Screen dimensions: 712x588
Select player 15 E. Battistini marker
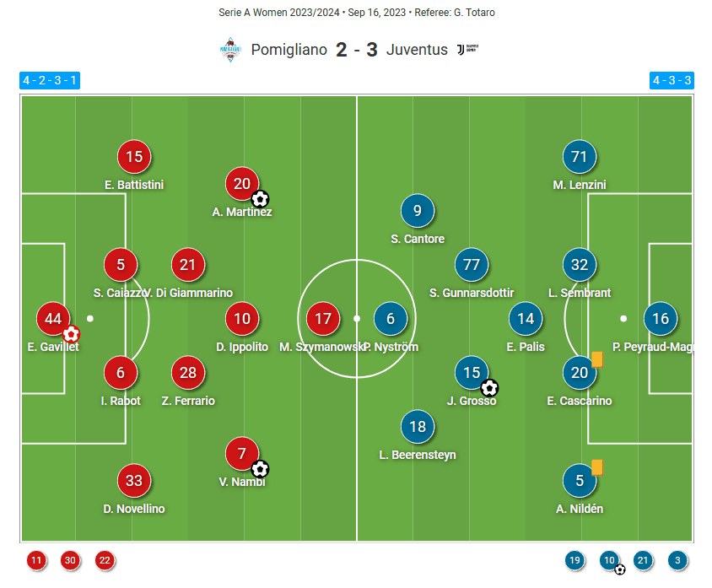pyautogui.click(x=134, y=156)
